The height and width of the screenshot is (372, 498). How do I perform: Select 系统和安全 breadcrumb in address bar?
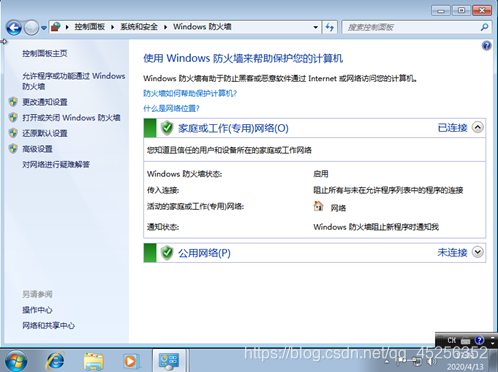[139, 27]
